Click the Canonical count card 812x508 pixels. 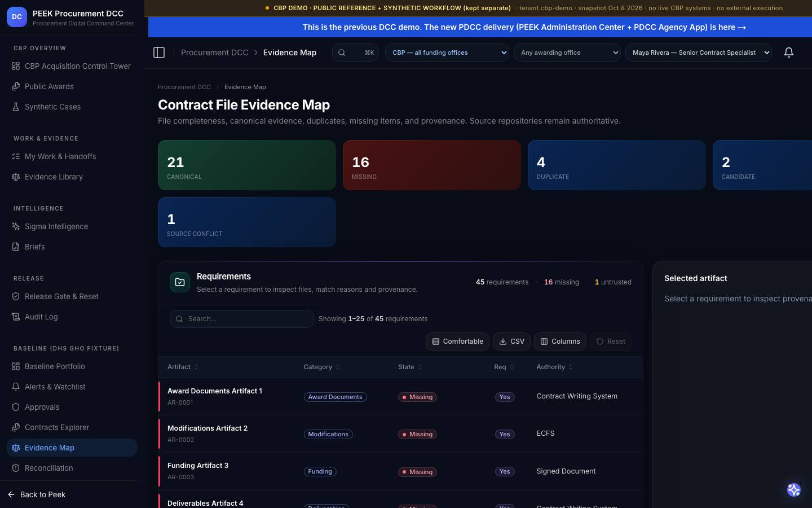point(247,165)
